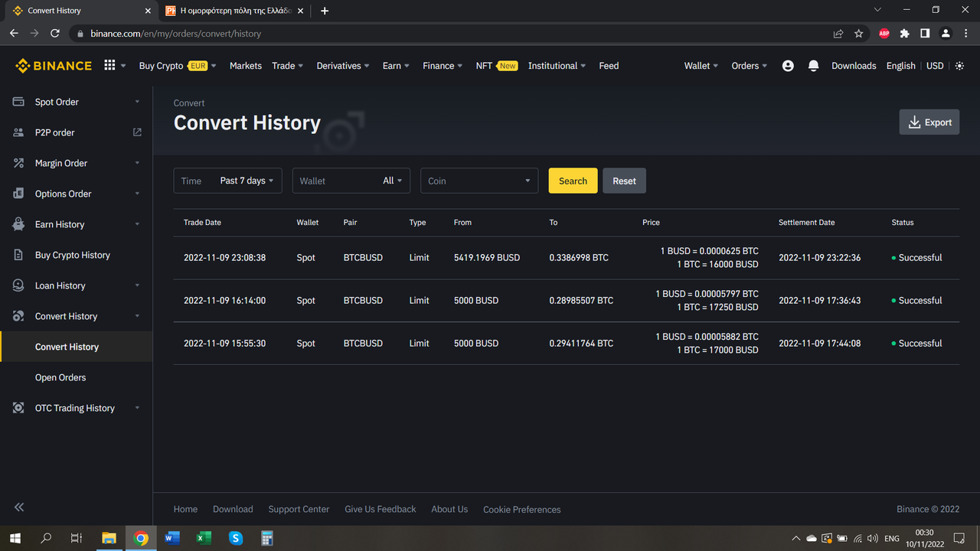980x551 pixels.
Task: Open the Coin dropdown
Action: [x=479, y=181]
